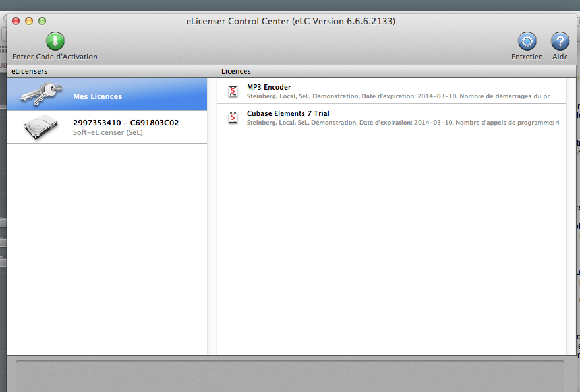Open the Aide question mark icon

pos(560,41)
